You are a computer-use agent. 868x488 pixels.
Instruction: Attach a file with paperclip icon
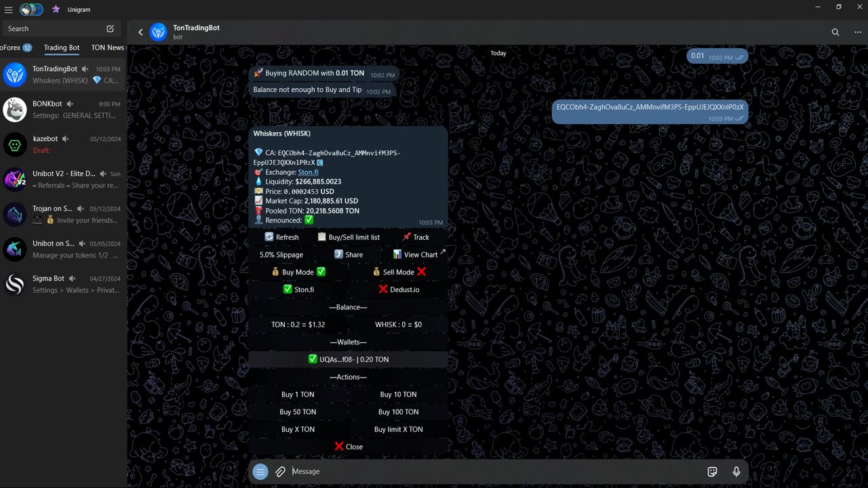coord(281,472)
